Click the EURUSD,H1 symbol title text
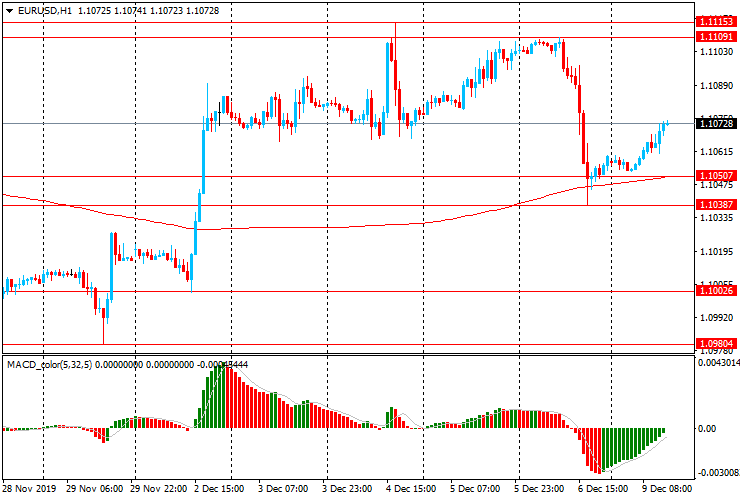The height and width of the screenshot is (500, 740). coord(45,11)
